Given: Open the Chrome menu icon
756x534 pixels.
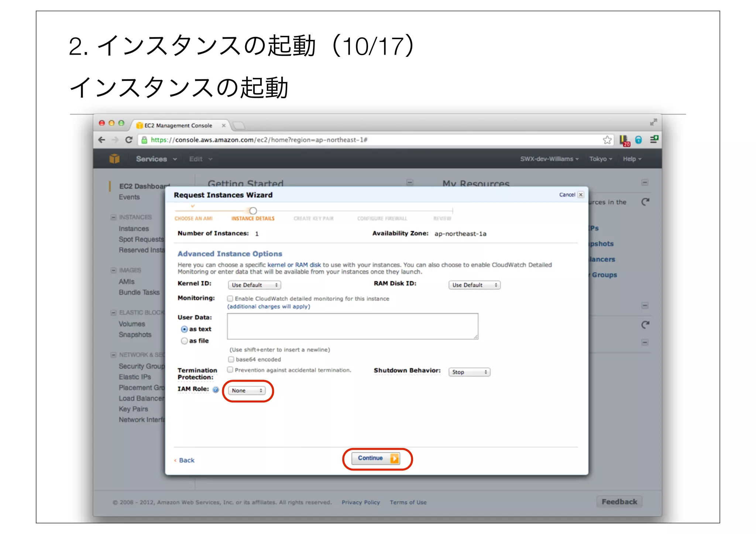Looking at the screenshot, I should pyautogui.click(x=654, y=139).
